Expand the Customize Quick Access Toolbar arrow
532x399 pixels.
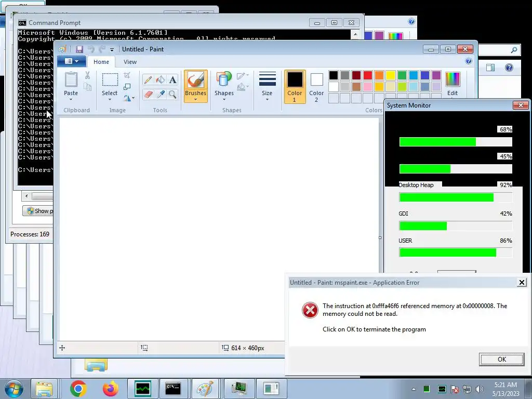(x=112, y=49)
